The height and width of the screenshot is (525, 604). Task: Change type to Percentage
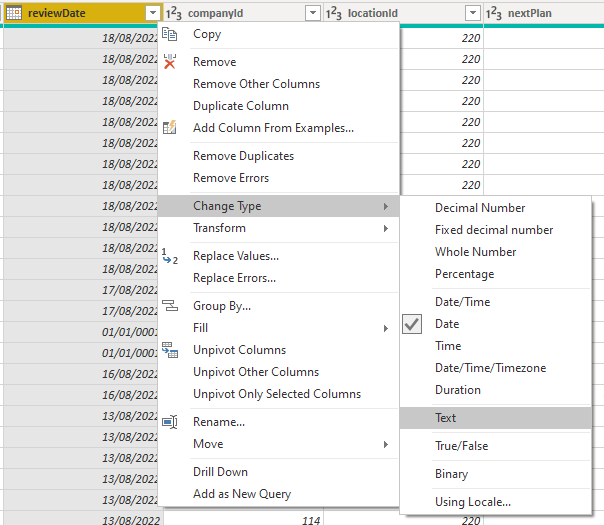point(495,274)
